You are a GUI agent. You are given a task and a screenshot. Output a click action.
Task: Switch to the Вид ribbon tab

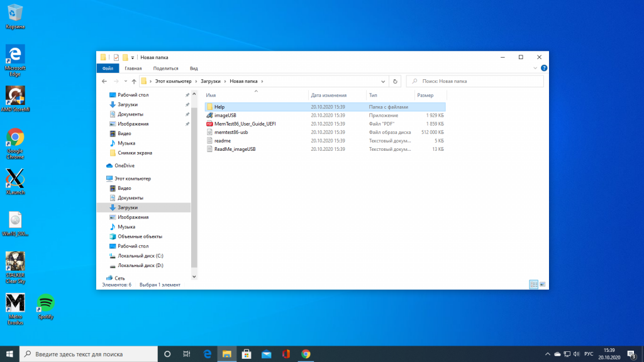[194, 68]
